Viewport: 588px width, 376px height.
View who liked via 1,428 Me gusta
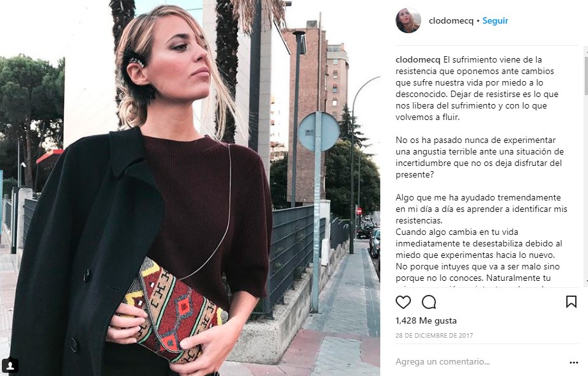tap(426, 320)
